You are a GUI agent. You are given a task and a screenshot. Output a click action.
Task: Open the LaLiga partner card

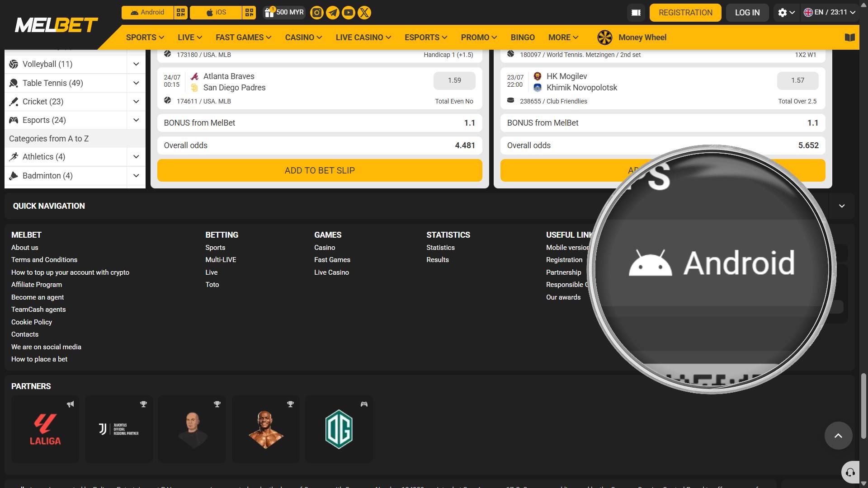point(45,429)
